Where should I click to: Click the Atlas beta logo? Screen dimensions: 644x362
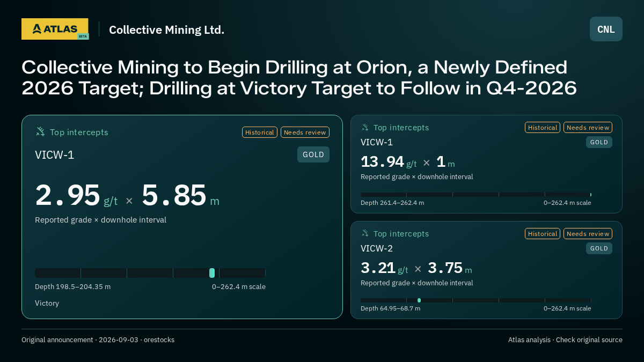55,29
